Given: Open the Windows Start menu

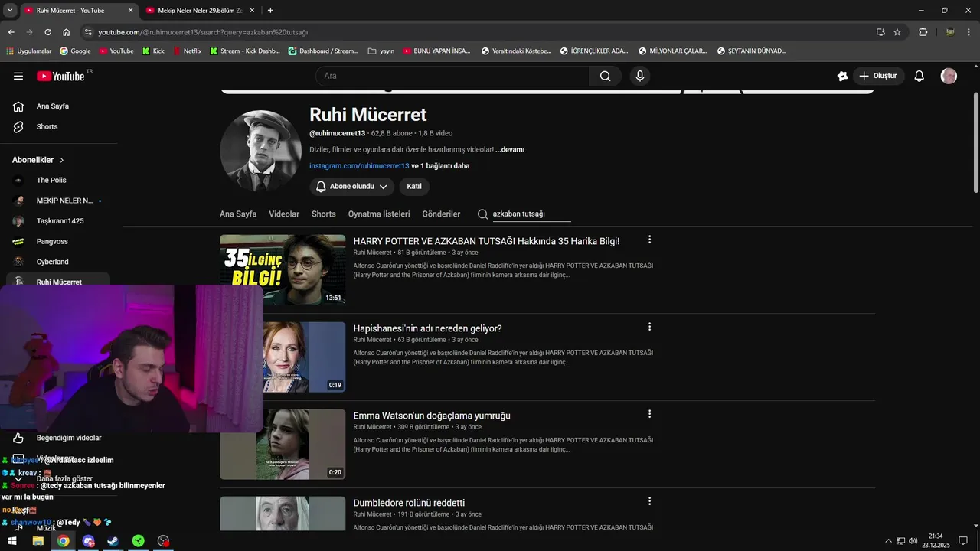Looking at the screenshot, I should click(13, 541).
